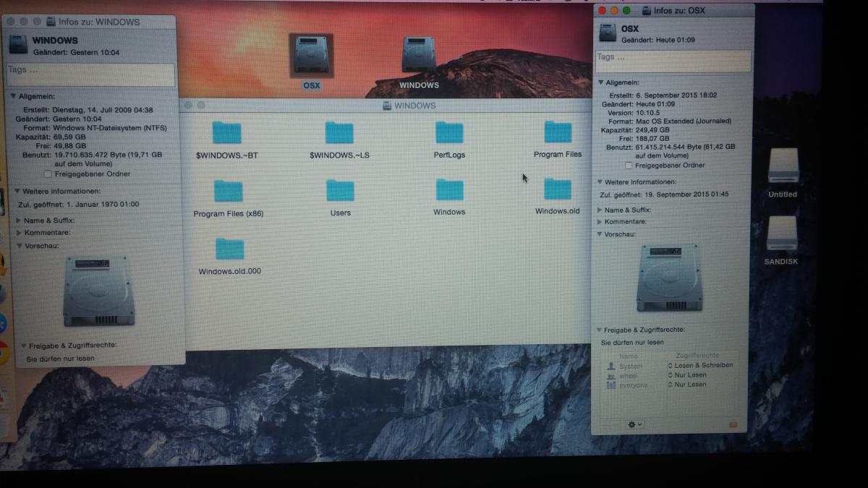Select the WINDOWS drive icon on desktop
Image resolution: width=868 pixels, height=488 pixels.
point(419,56)
